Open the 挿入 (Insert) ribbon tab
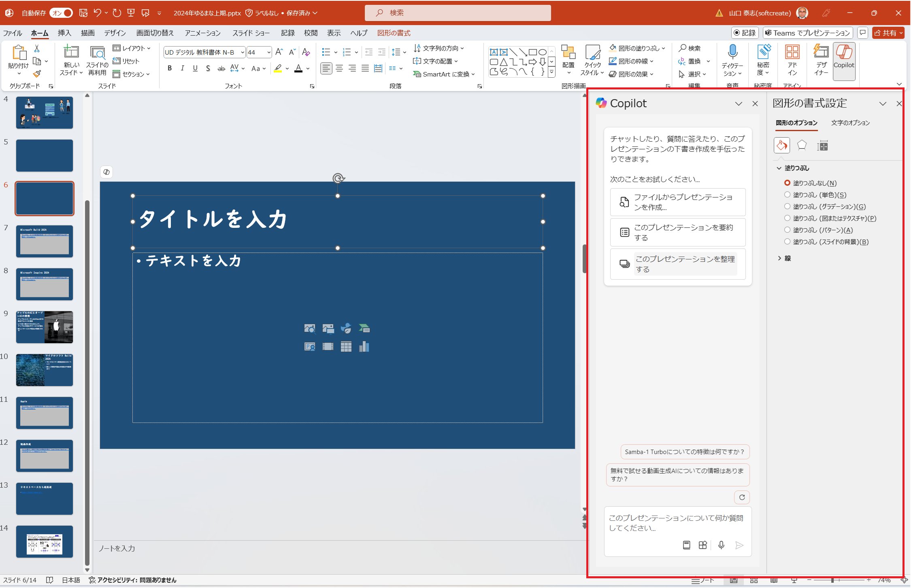Image resolution: width=911 pixels, height=588 pixels. 64,33
